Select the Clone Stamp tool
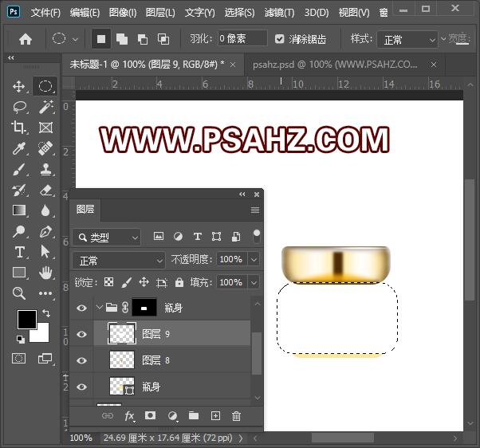Image resolution: width=480 pixels, height=448 pixels. [45, 169]
